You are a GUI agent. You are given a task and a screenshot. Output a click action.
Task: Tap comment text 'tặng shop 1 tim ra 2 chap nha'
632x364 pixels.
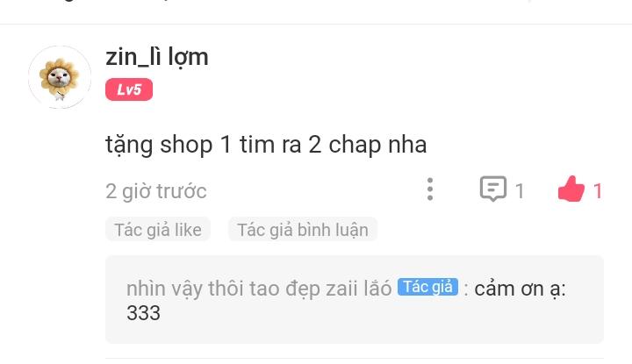point(266,145)
